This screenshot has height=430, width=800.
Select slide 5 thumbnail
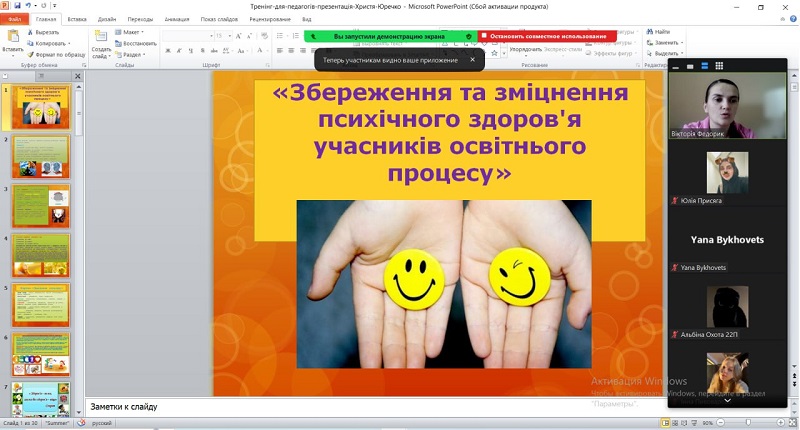pyautogui.click(x=41, y=305)
